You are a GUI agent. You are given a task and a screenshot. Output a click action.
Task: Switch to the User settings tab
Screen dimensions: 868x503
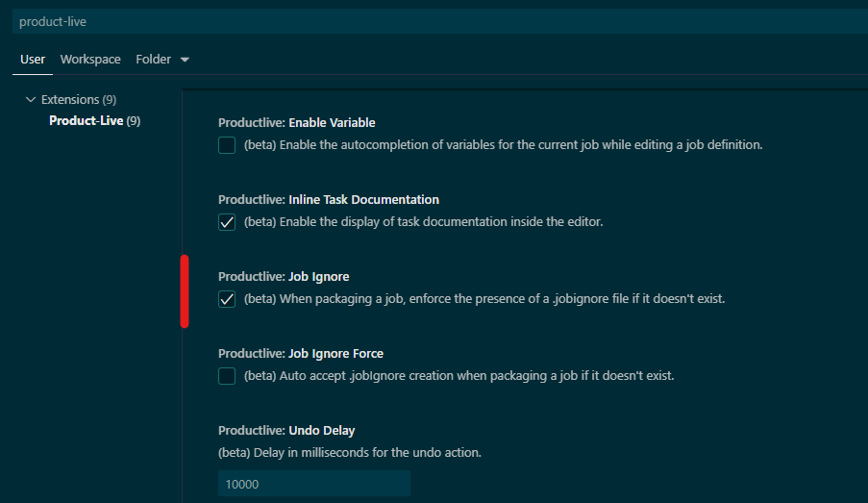33,60
